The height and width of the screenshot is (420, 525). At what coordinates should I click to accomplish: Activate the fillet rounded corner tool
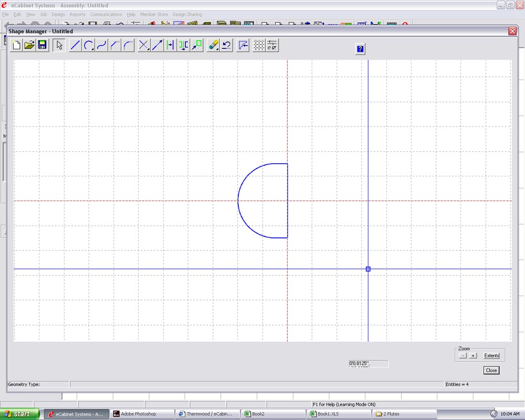128,45
